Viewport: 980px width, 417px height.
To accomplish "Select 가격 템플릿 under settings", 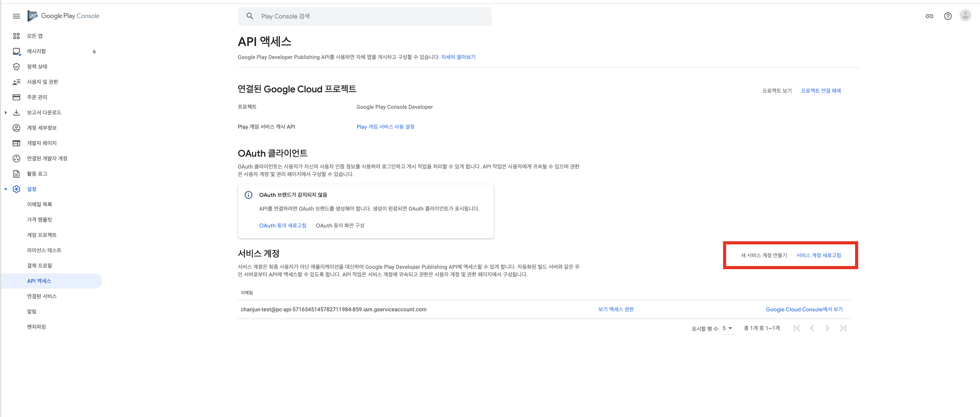I will click(x=39, y=220).
